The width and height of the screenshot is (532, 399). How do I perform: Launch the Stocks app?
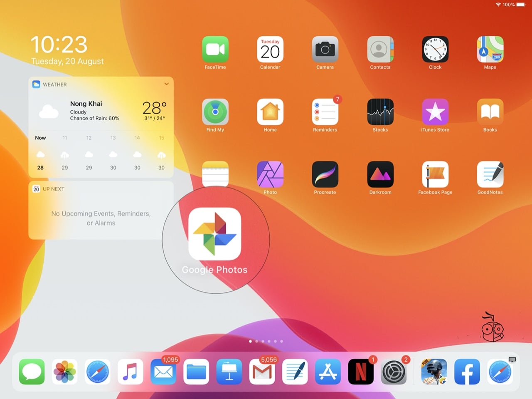(x=380, y=112)
